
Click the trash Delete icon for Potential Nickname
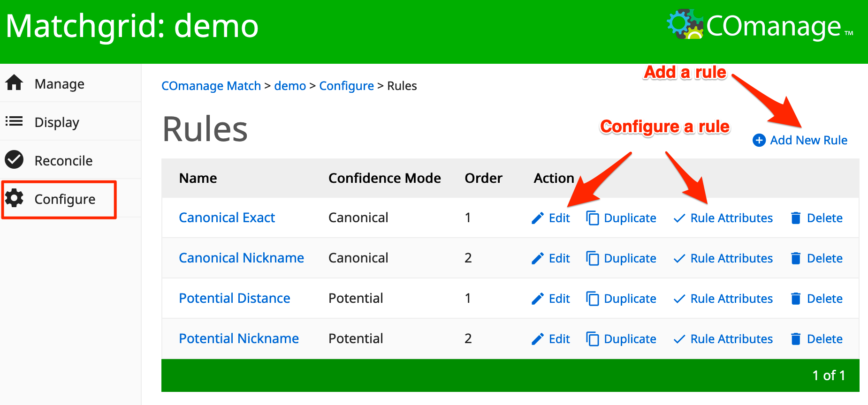coord(796,338)
